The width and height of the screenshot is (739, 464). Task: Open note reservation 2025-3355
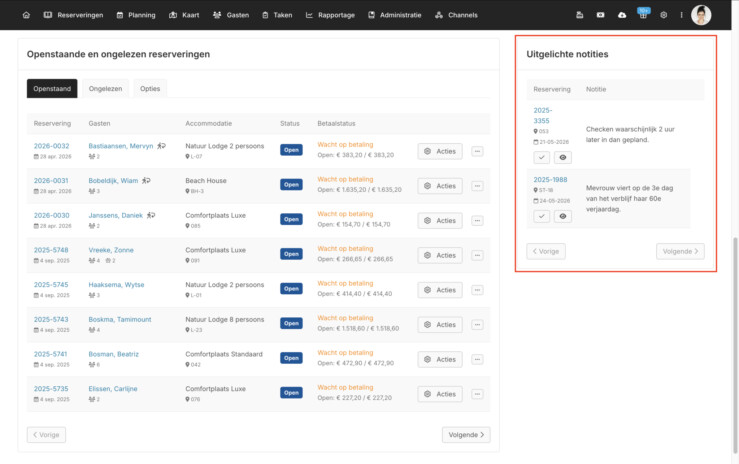pyautogui.click(x=542, y=115)
